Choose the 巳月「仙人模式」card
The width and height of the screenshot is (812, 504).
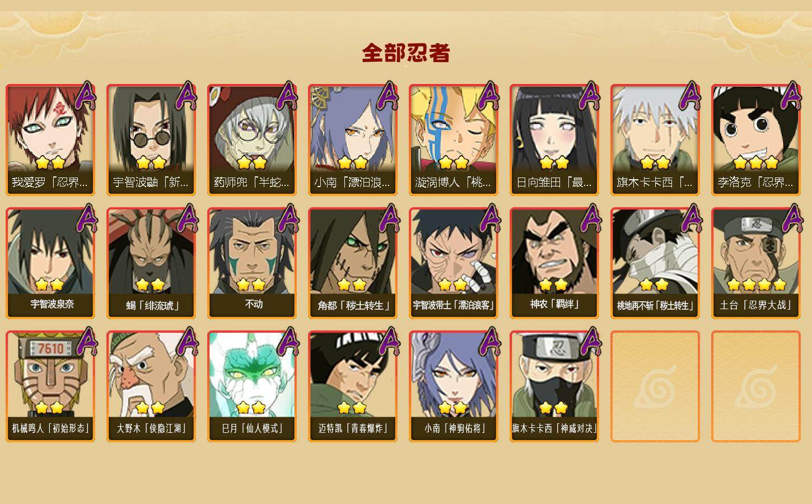tap(252, 386)
